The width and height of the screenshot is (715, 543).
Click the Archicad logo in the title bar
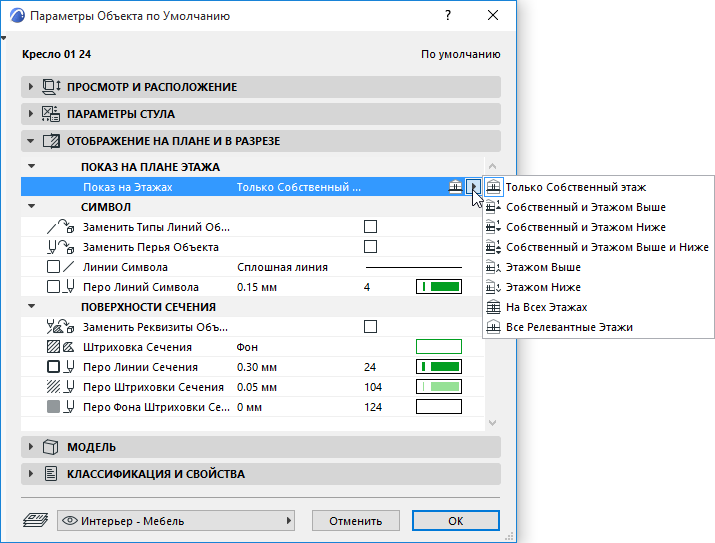17,16
